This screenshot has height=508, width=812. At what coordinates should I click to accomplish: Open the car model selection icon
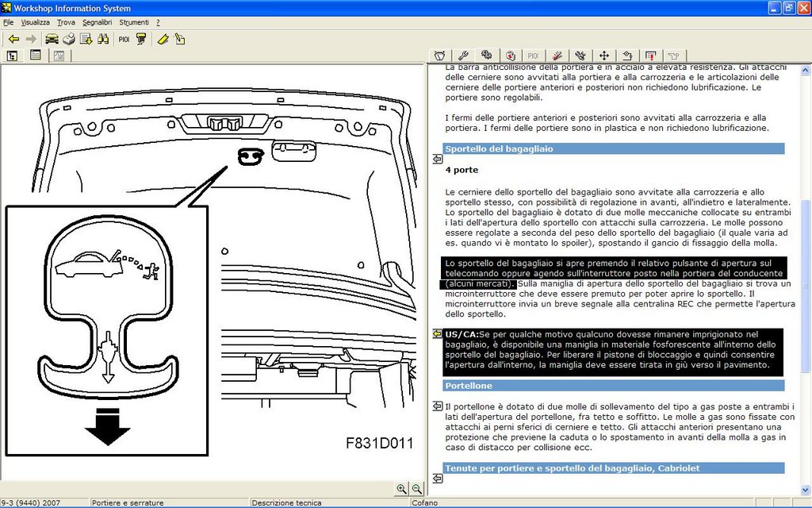click(x=52, y=40)
